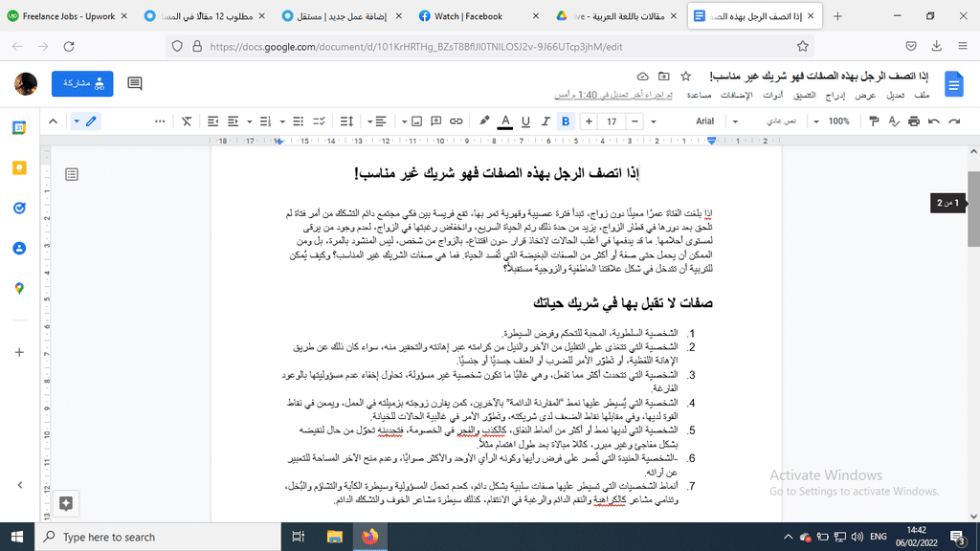Click the Redo toolbar icon
This screenshot has width=980, height=551.
click(954, 121)
